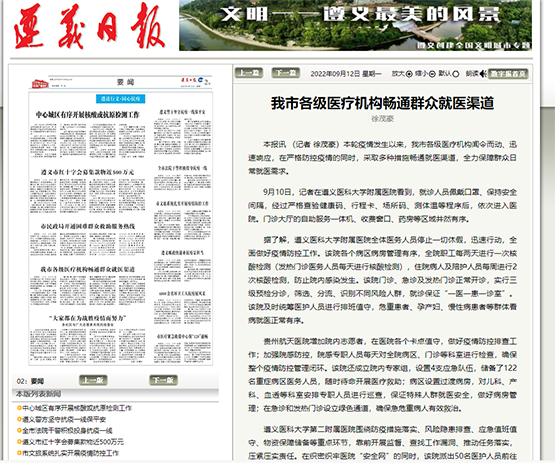
Task: Click thumbnail headline 大家都在为战胜疫情而努力
Action: pyautogui.click(x=87, y=318)
